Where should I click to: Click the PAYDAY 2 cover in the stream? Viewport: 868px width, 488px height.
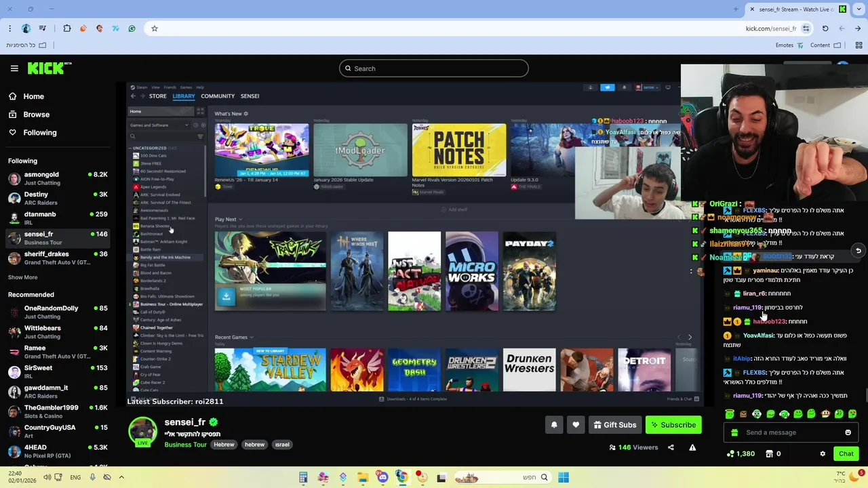coord(530,271)
